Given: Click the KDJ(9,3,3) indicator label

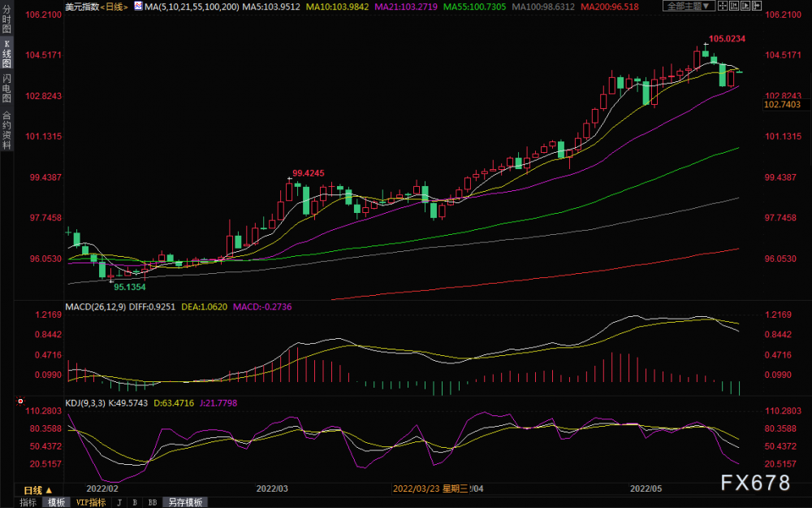Looking at the screenshot, I should (x=85, y=403).
